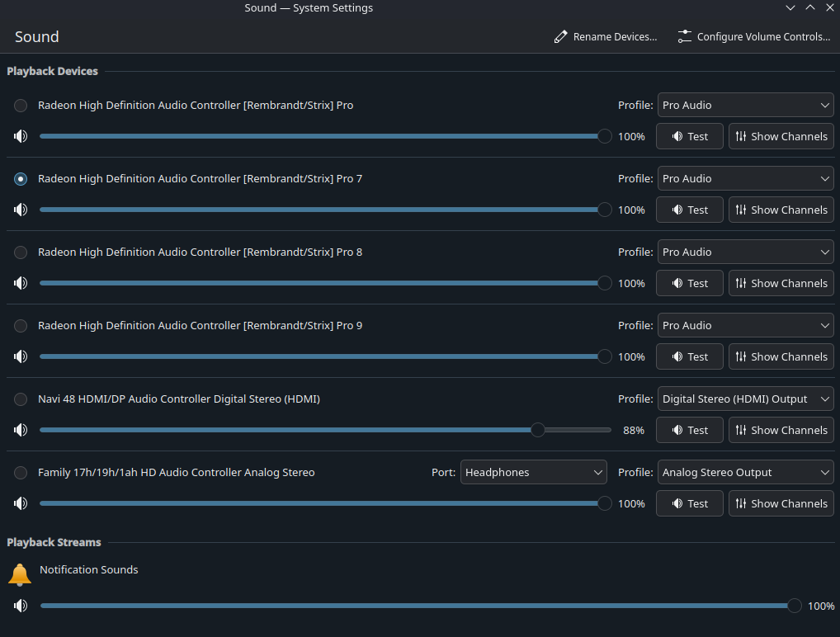Image resolution: width=840 pixels, height=637 pixels.
Task: Test the Radeon Pro device audio
Action: tap(690, 136)
